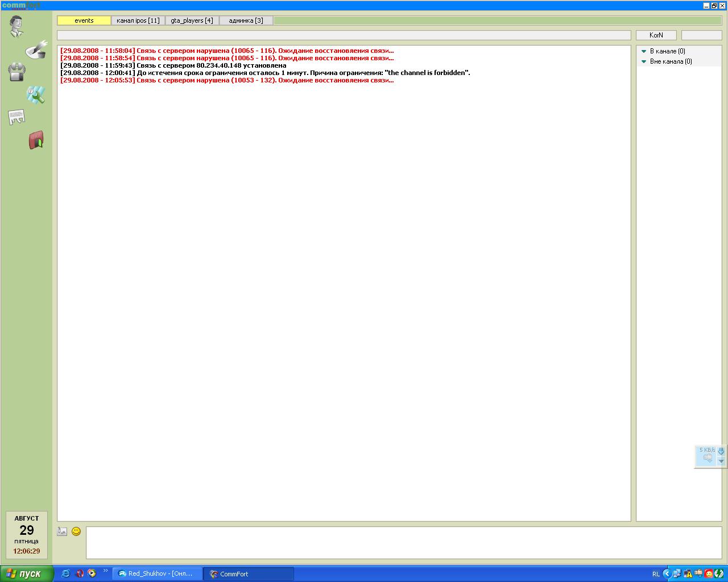This screenshot has width=728, height=582.
Task: Open the TV with headphones icon
Action: pos(16,72)
